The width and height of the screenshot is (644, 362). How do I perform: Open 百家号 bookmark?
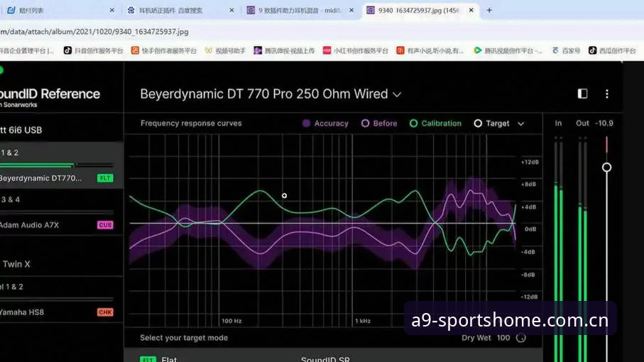pyautogui.click(x=566, y=50)
